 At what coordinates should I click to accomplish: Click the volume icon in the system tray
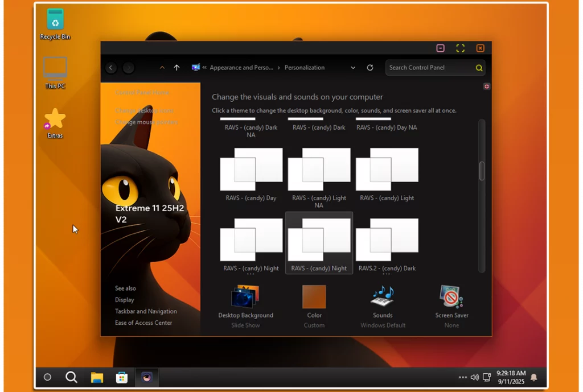[475, 377]
